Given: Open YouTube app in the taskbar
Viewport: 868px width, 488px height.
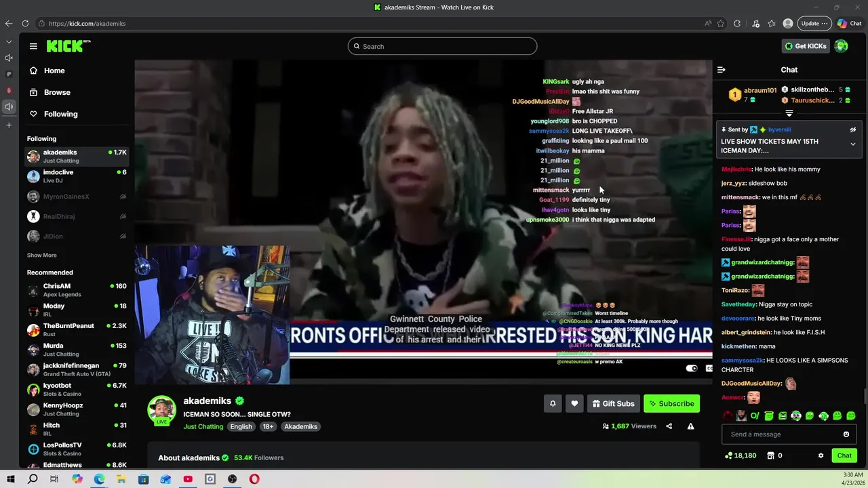Looking at the screenshot, I should 188,479.
